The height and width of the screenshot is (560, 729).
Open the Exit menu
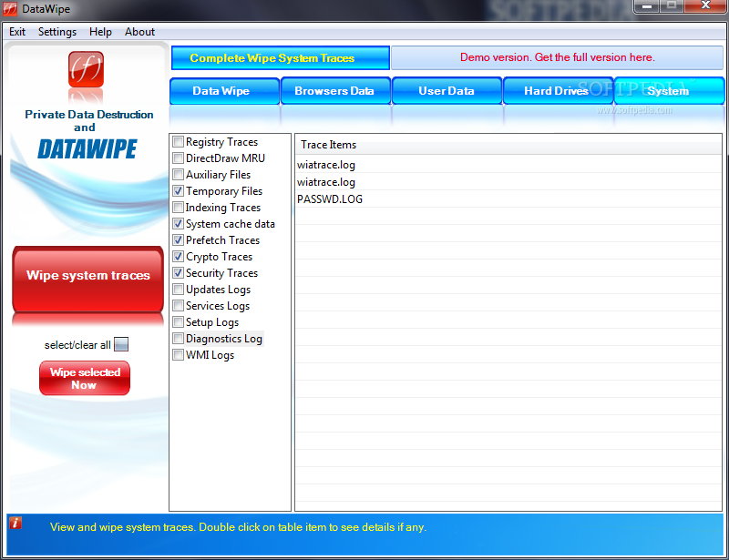17,32
